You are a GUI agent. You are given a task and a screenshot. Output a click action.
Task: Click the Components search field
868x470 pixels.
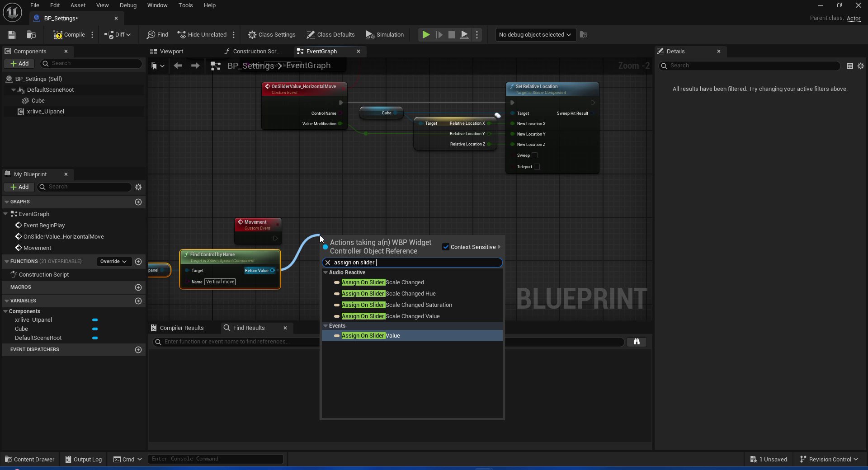[x=91, y=64]
